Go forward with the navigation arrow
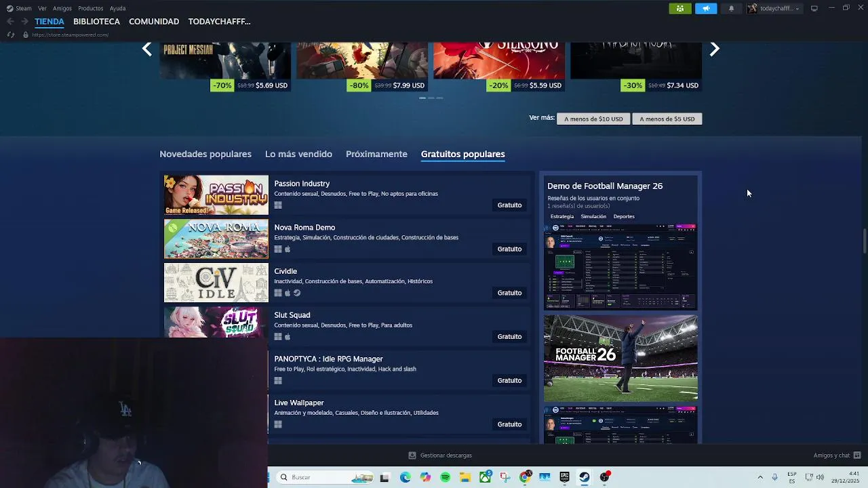This screenshot has width=868, height=488. pyautogui.click(x=24, y=21)
